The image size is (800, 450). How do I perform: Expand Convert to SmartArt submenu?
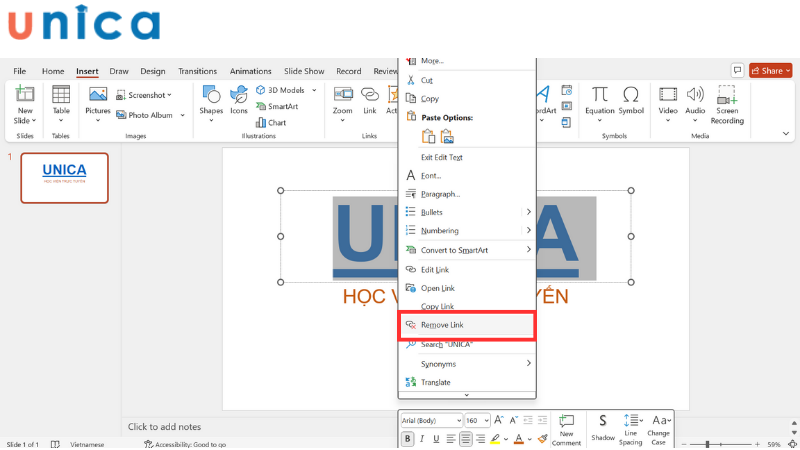[x=528, y=249]
